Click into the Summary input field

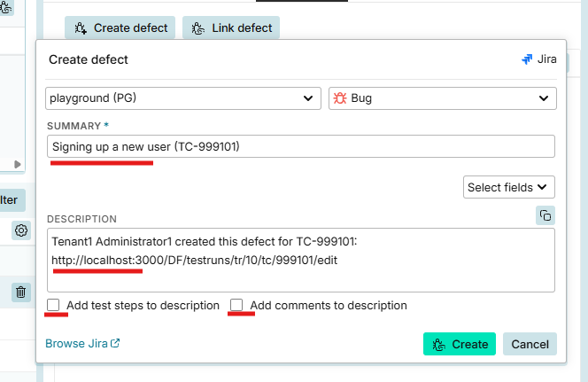click(x=301, y=146)
